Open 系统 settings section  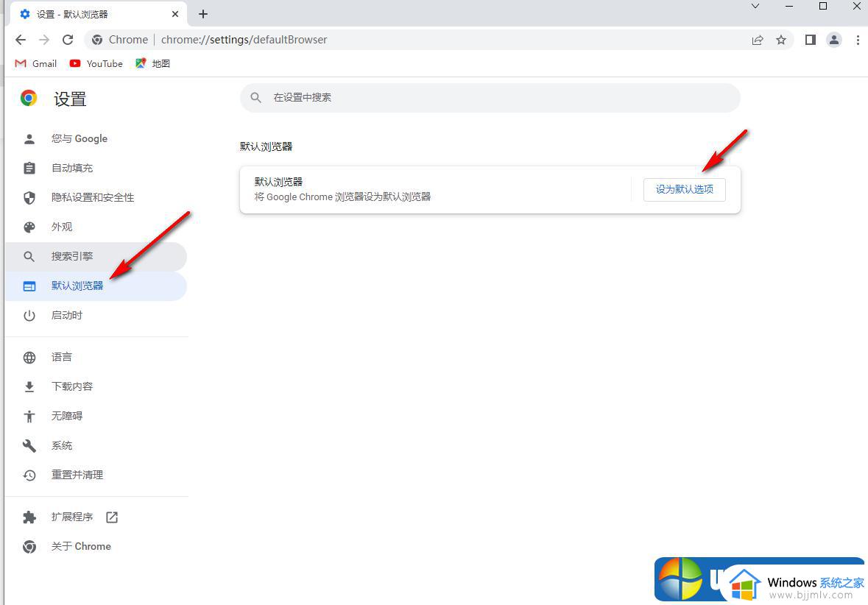96,445
